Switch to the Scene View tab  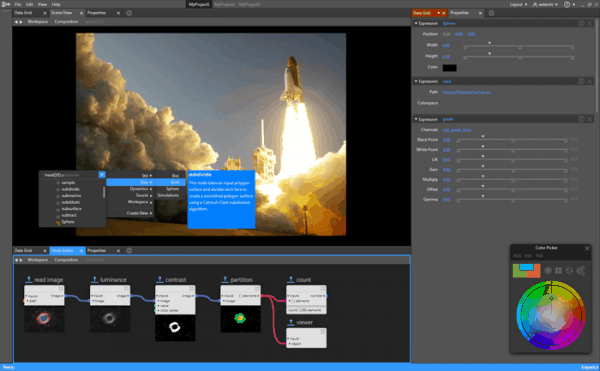[62, 13]
